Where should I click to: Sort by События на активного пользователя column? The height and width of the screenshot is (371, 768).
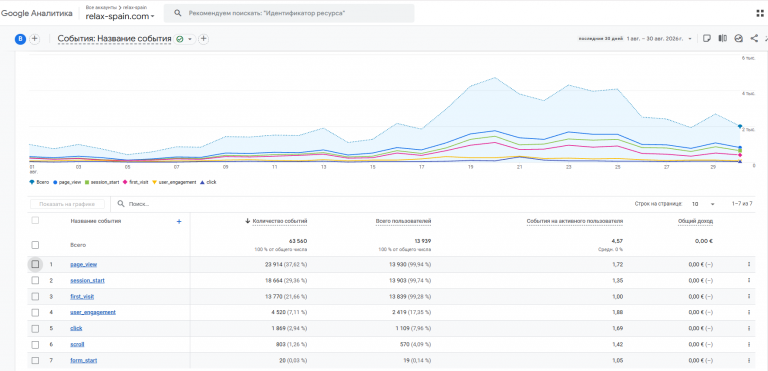pos(575,221)
